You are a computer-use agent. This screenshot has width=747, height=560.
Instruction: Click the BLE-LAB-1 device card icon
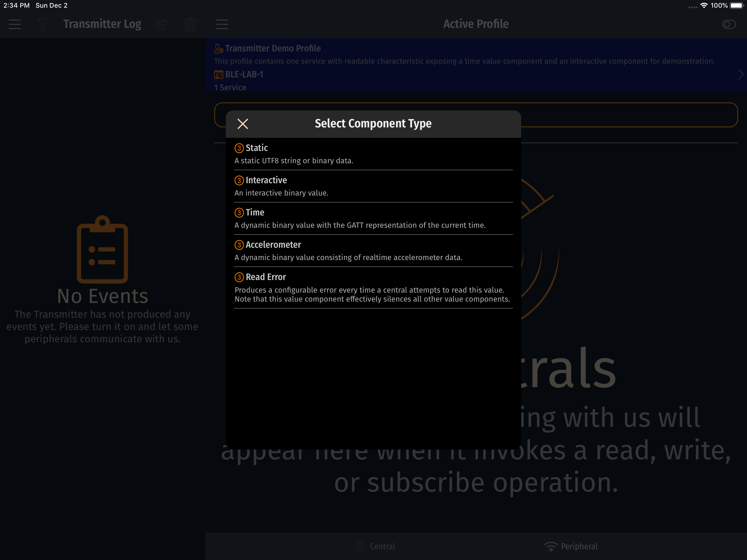(218, 75)
